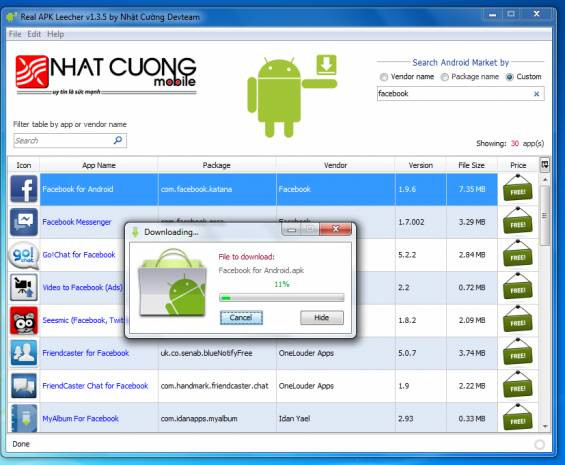Viewport: 565px width, 465px height.
Task: Select the Custom radio button
Action: coord(510,77)
